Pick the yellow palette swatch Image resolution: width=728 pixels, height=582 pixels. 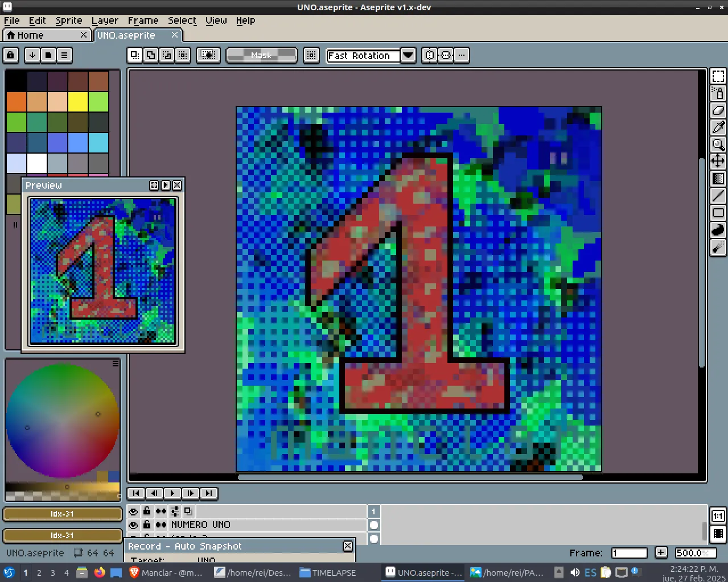pyautogui.click(x=78, y=102)
